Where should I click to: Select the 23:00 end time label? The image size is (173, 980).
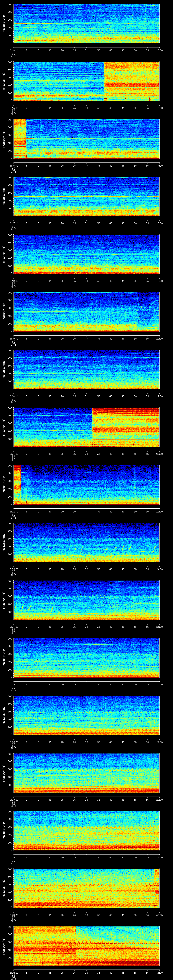point(160,511)
